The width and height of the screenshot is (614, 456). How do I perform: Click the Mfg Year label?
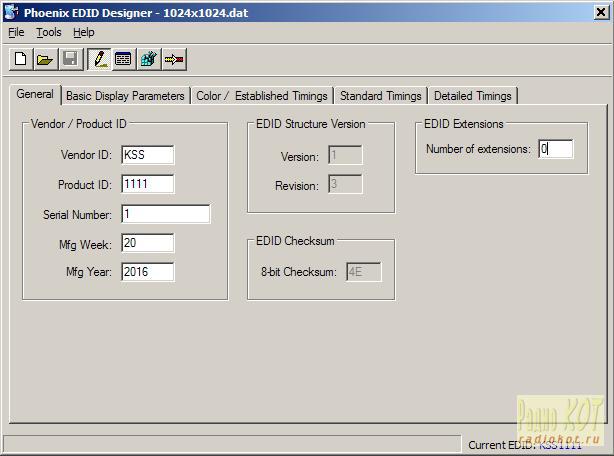[89, 272]
